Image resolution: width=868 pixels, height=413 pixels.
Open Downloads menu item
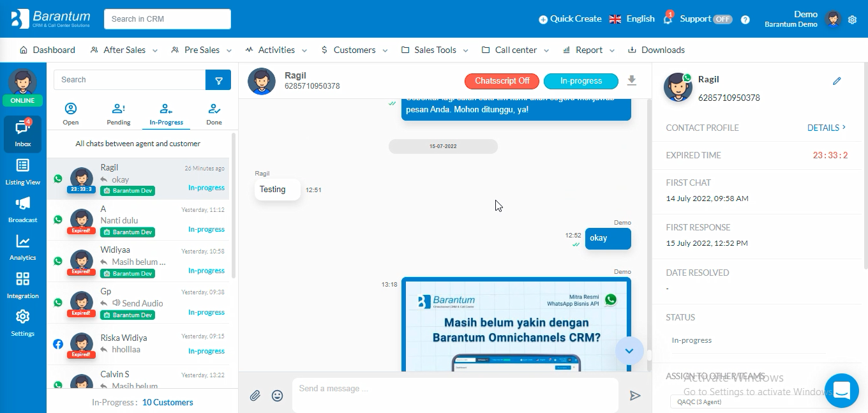656,50
